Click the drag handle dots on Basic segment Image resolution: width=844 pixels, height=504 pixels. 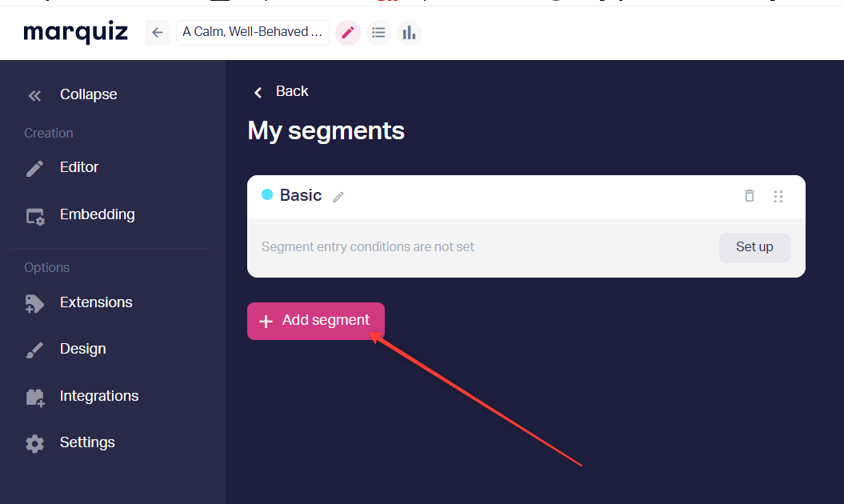(x=778, y=196)
